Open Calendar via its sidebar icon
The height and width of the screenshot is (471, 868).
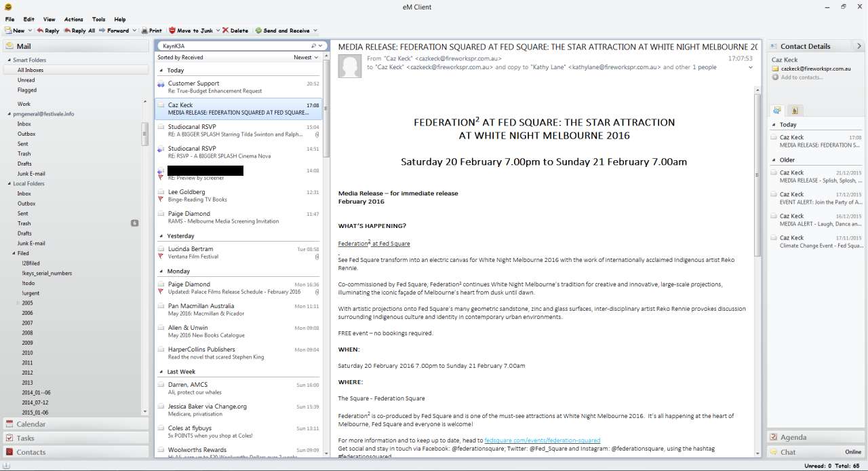[x=9, y=424]
